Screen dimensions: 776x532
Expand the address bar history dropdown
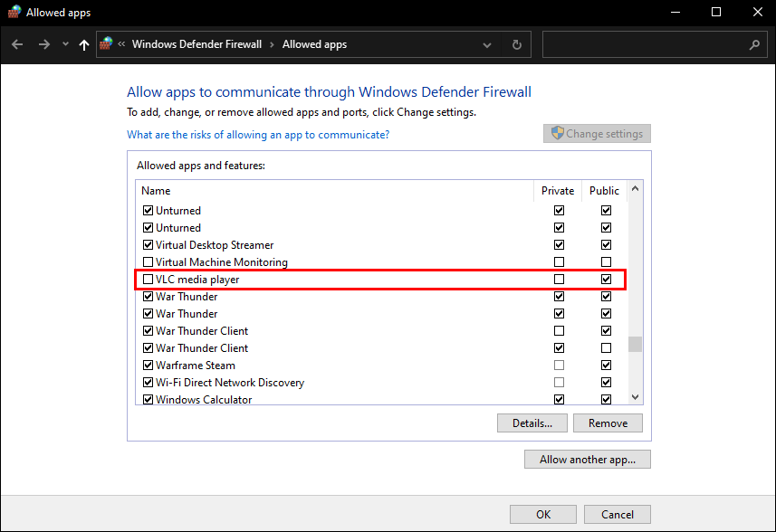point(488,44)
